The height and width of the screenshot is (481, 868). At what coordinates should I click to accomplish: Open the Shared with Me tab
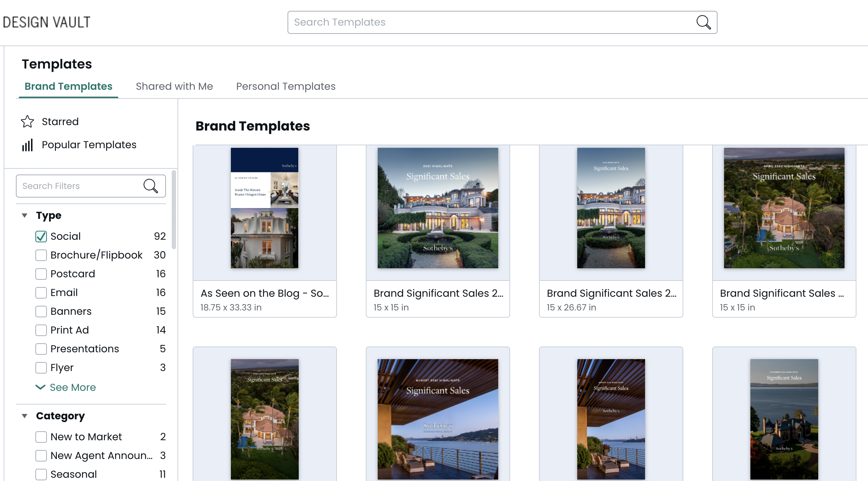point(174,87)
